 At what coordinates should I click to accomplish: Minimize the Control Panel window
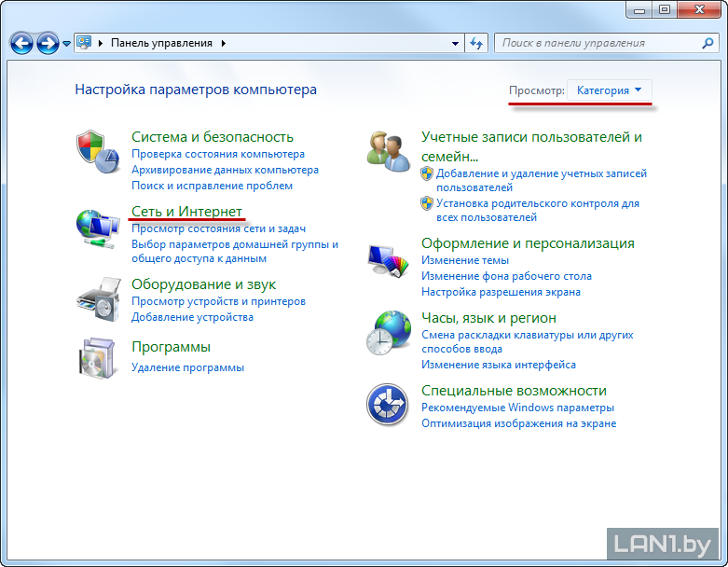click(x=639, y=9)
